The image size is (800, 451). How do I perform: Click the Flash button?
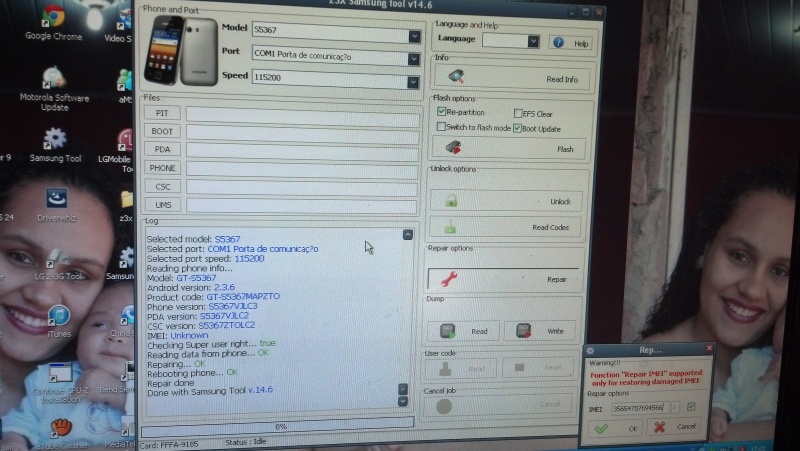point(509,148)
